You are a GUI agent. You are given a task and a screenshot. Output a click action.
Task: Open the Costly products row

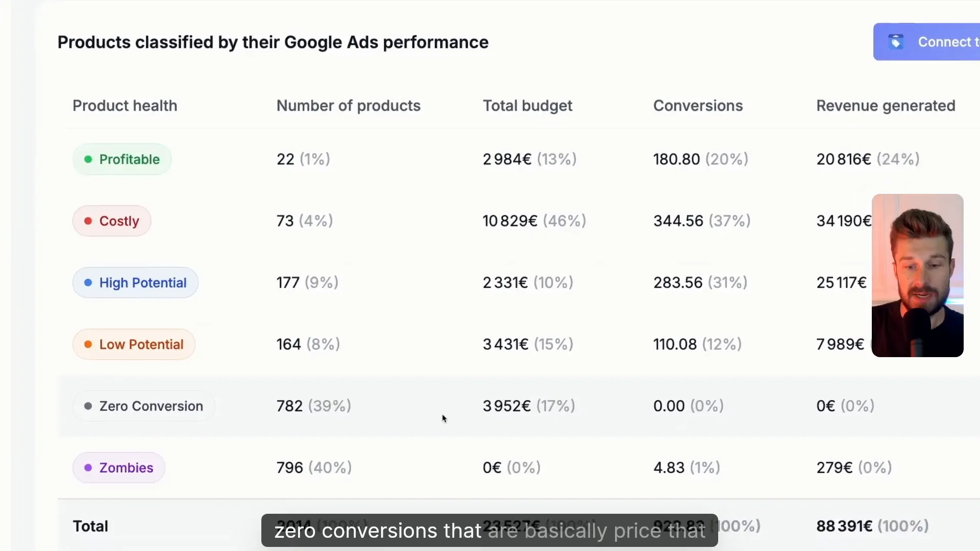(111, 221)
